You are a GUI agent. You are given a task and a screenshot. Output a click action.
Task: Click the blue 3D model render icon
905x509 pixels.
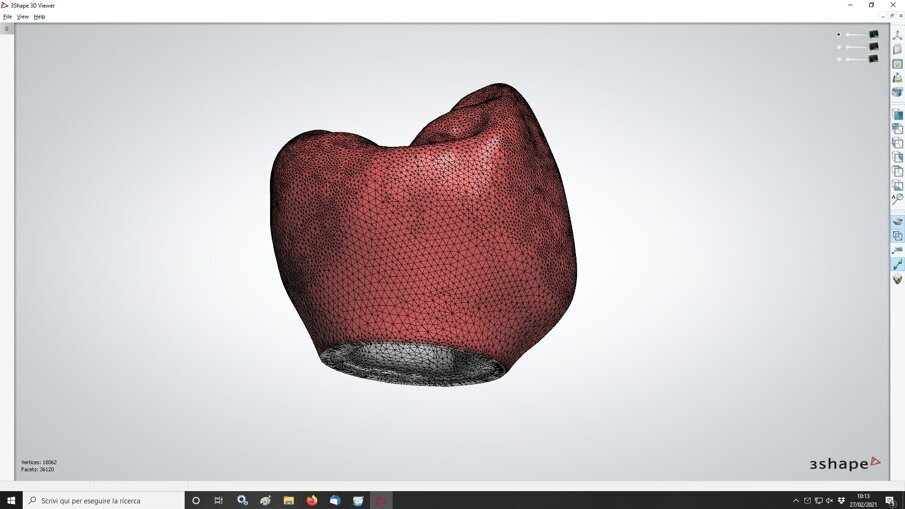897,92
